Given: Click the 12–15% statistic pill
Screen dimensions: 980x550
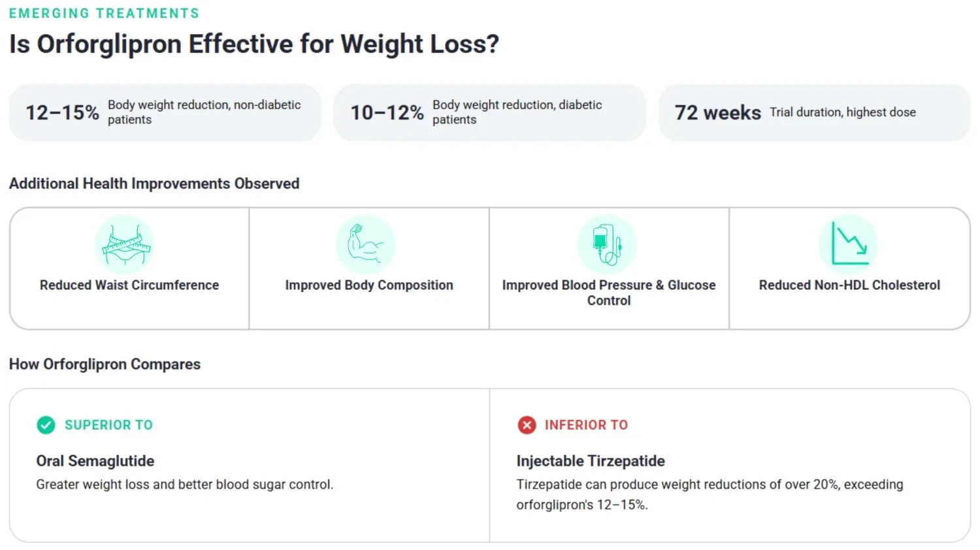Looking at the screenshot, I should pyautogui.click(x=165, y=112).
